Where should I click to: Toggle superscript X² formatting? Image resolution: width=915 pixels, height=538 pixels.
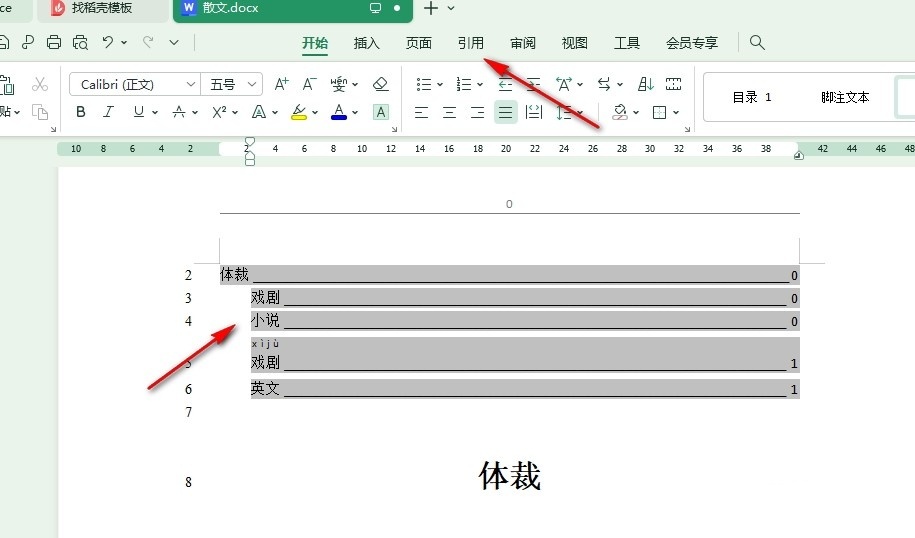click(x=219, y=112)
